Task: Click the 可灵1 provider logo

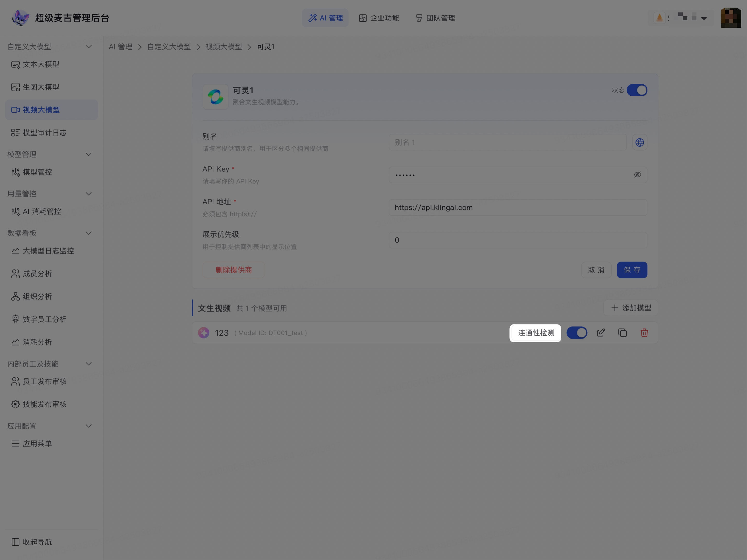Action: point(215,97)
